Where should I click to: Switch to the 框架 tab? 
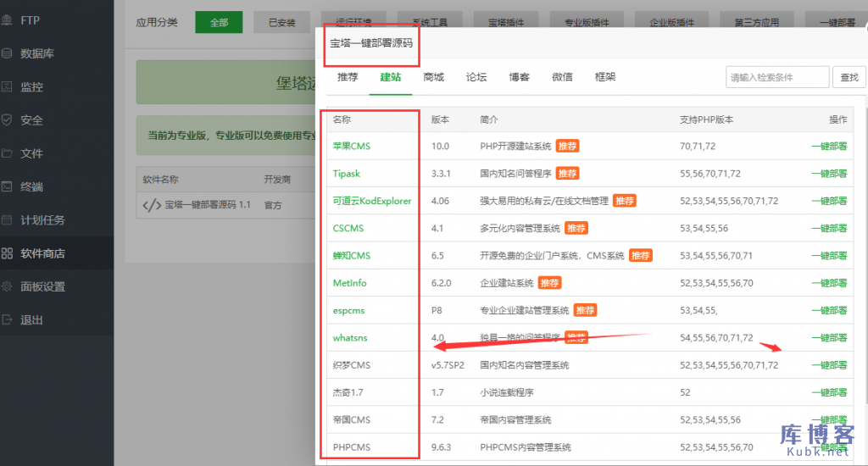605,77
